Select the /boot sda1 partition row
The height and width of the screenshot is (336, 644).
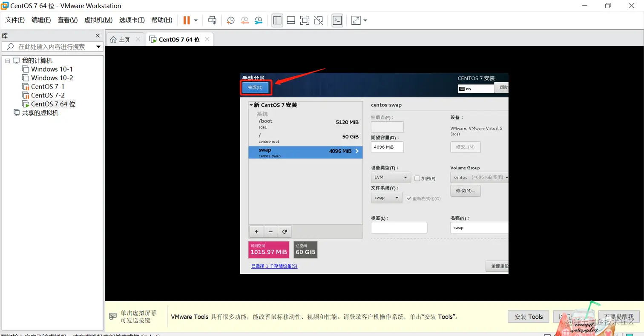(x=305, y=123)
